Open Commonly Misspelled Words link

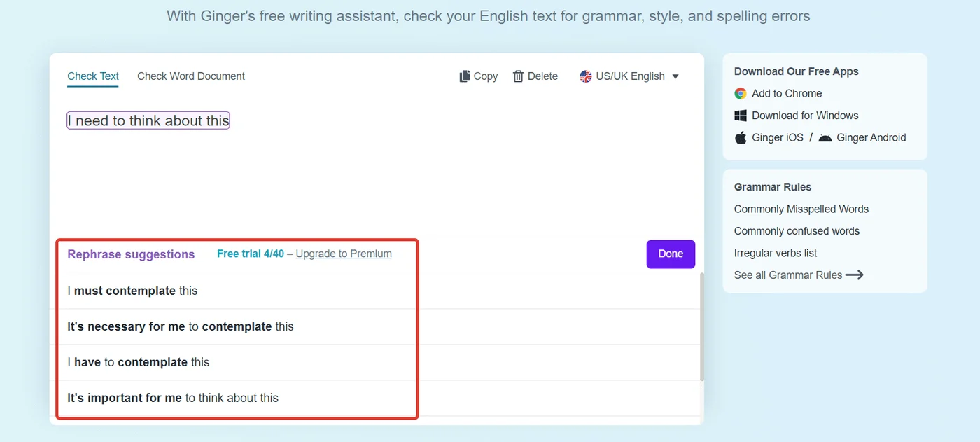pyautogui.click(x=801, y=209)
